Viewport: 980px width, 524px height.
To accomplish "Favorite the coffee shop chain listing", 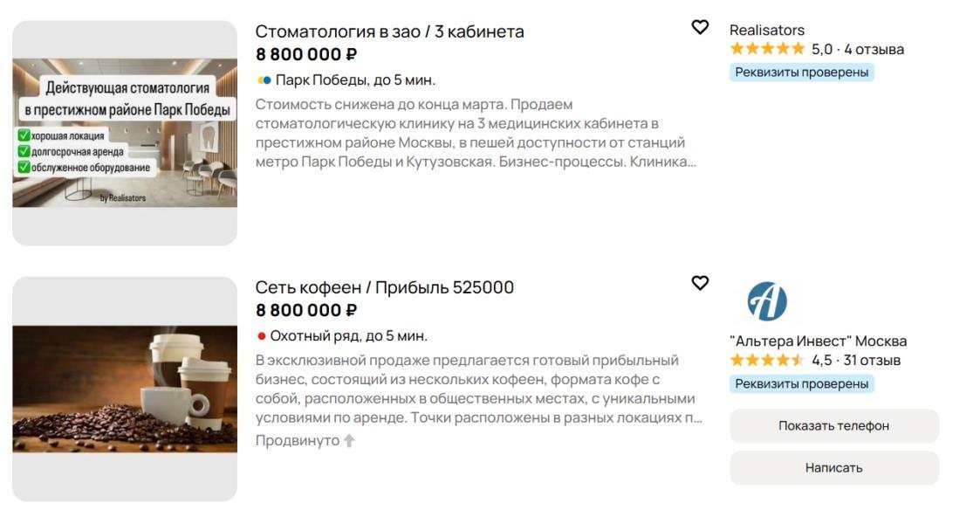I will click(700, 283).
